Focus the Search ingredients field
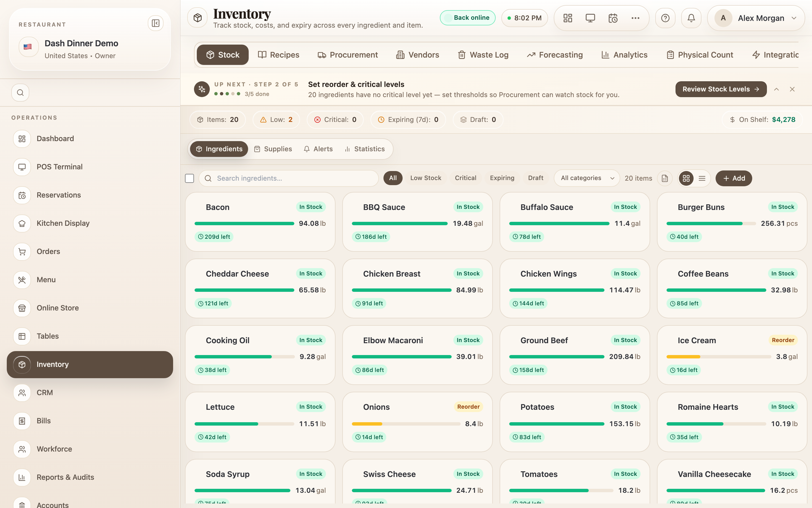812x508 pixels. pos(288,178)
